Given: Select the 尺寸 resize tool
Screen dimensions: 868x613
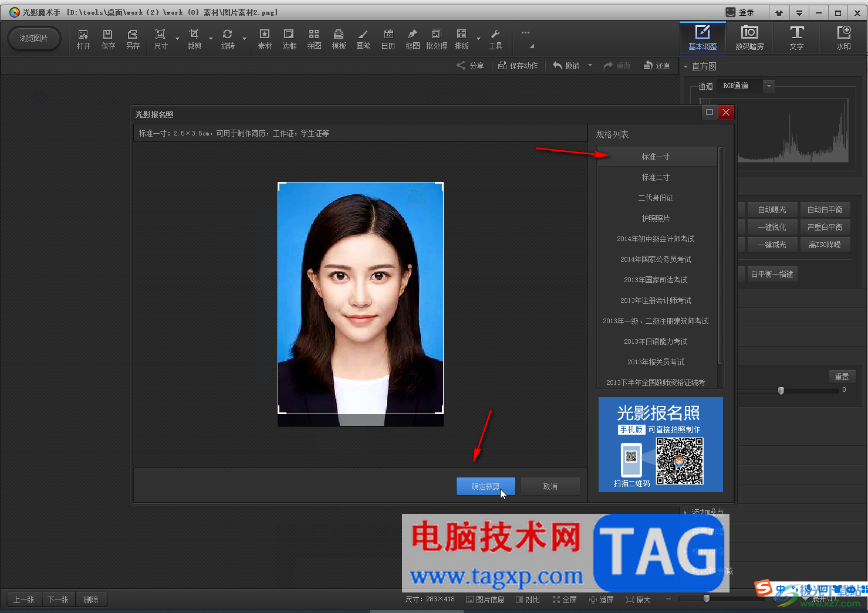Looking at the screenshot, I should click(161, 39).
